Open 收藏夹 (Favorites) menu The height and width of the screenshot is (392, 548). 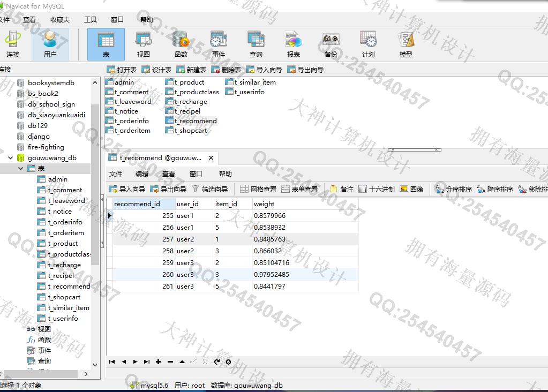tap(60, 20)
